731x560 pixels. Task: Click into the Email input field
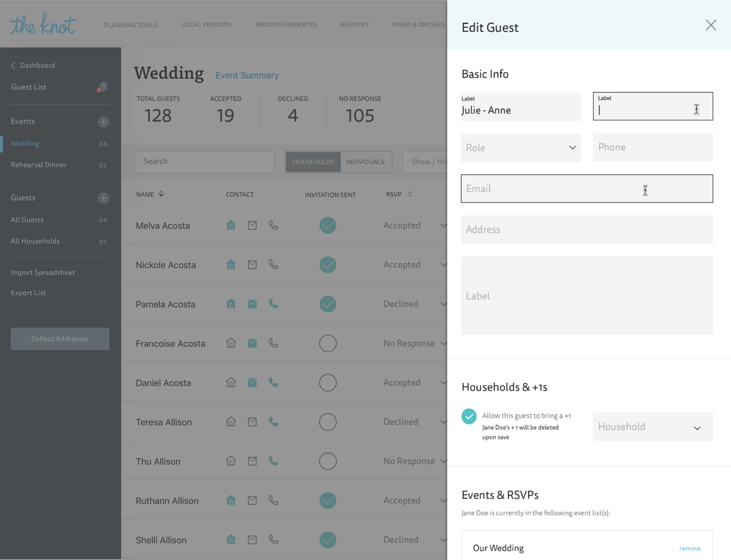click(586, 189)
